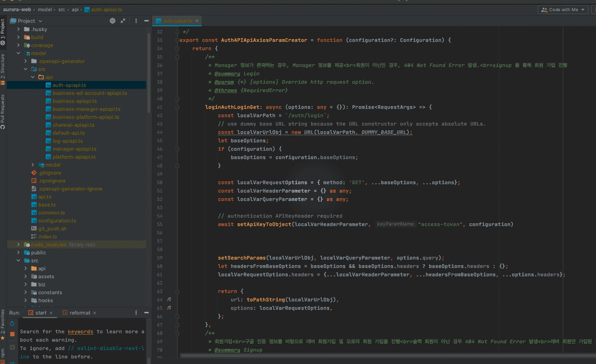Rerun the start process
Image resolution: width=596 pixels, height=364 pixels.
coord(12,324)
